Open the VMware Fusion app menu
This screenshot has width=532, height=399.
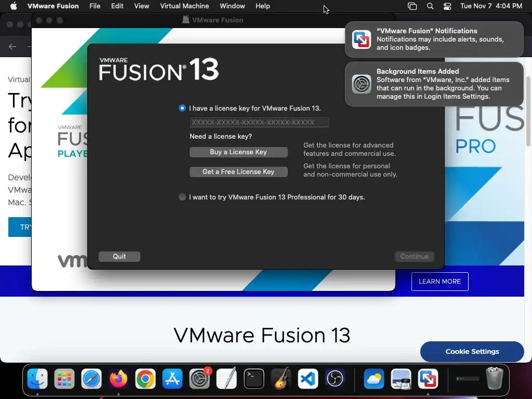53,6
